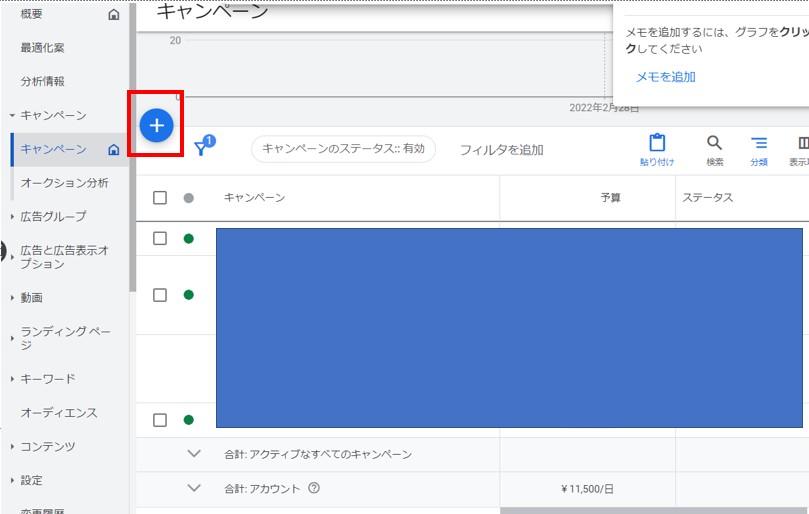This screenshot has width=809, height=514.
Task: Click help icon next to 合計: アカウント
Action: click(x=314, y=488)
